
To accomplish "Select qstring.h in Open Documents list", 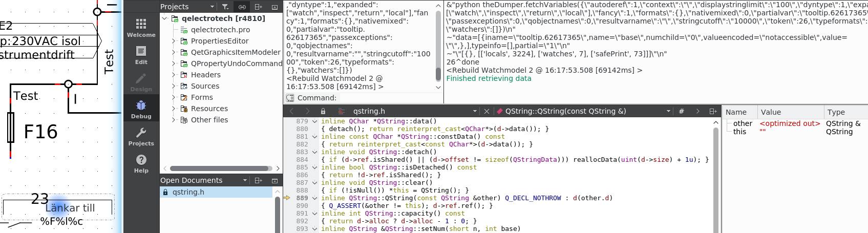I will [x=188, y=192].
